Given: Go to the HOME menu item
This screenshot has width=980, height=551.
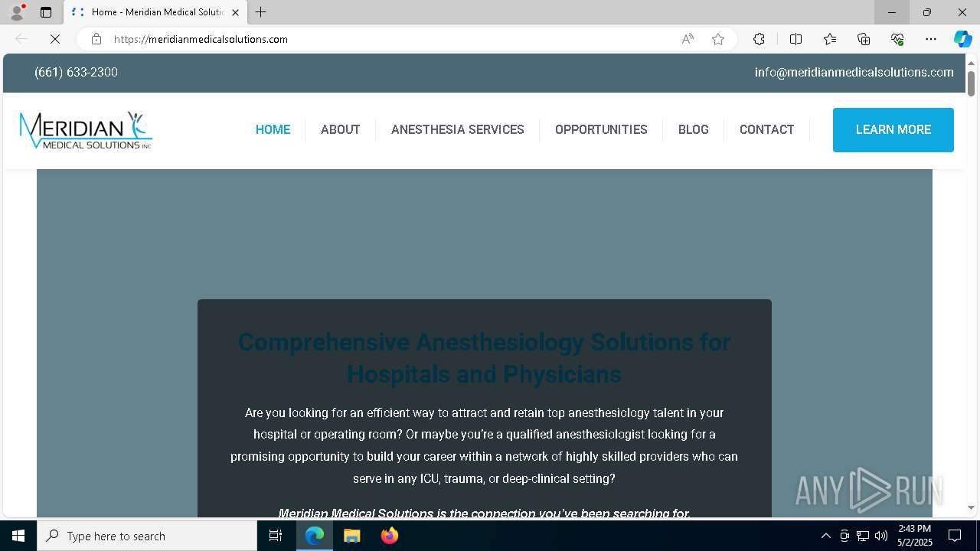Looking at the screenshot, I should click(x=273, y=130).
